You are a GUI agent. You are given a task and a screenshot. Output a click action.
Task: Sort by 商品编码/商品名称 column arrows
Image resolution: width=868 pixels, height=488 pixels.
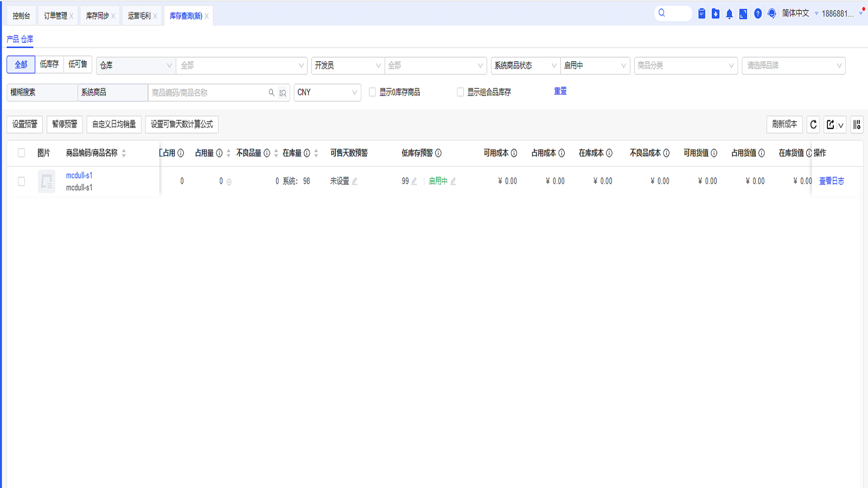[124, 153]
